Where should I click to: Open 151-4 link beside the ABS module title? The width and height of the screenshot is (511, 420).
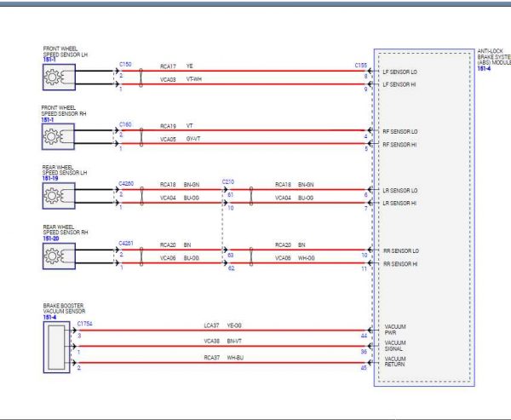coord(484,68)
